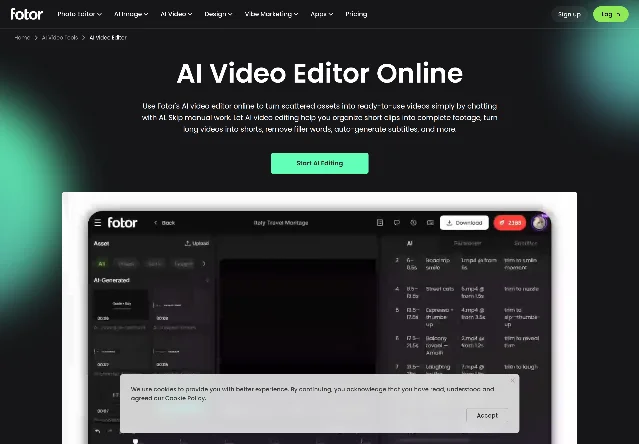
Task: Show more asset filters with the chevron arrow
Action: (204, 264)
